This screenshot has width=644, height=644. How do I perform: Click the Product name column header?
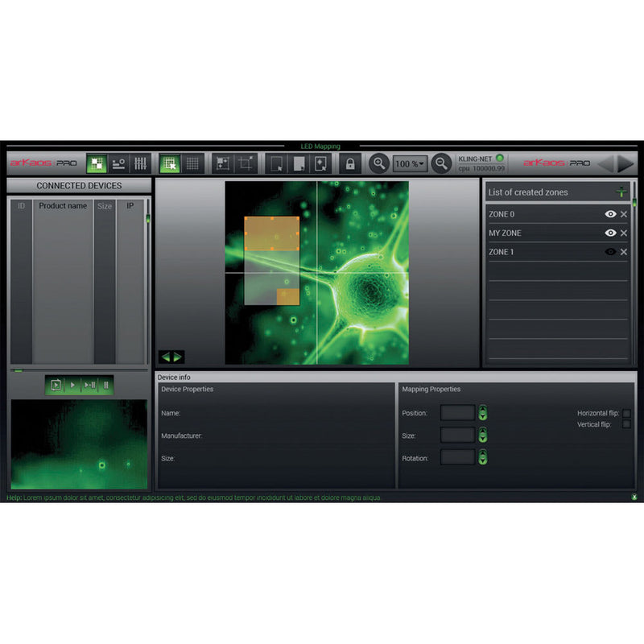(63, 206)
